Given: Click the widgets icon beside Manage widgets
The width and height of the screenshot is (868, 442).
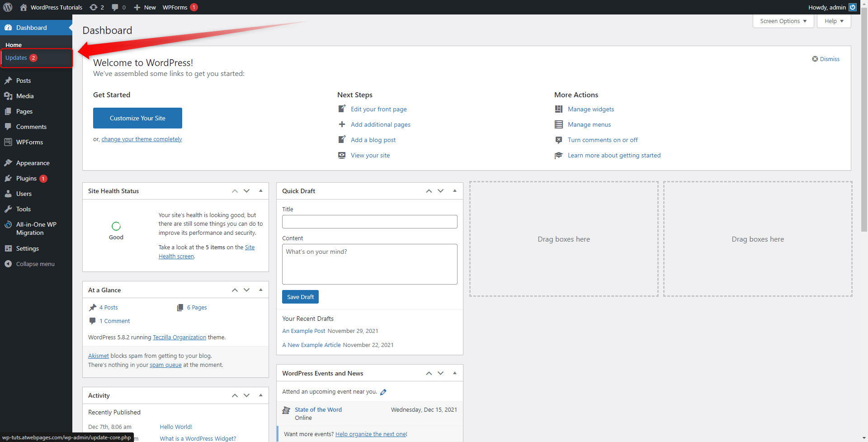Looking at the screenshot, I should coord(559,109).
